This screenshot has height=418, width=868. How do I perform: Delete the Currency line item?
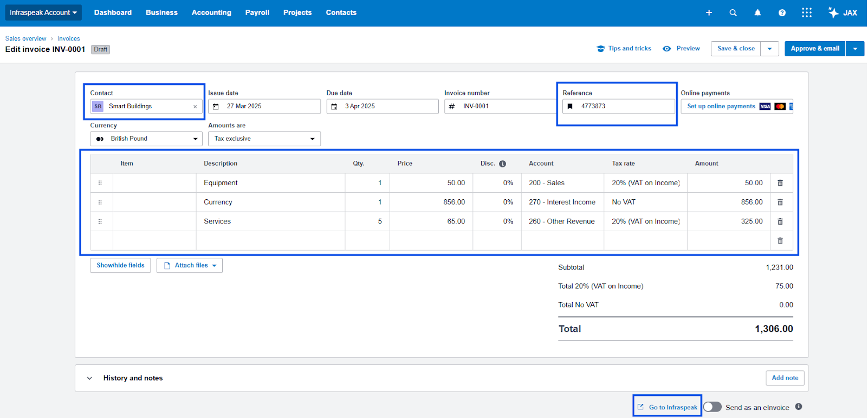(781, 202)
